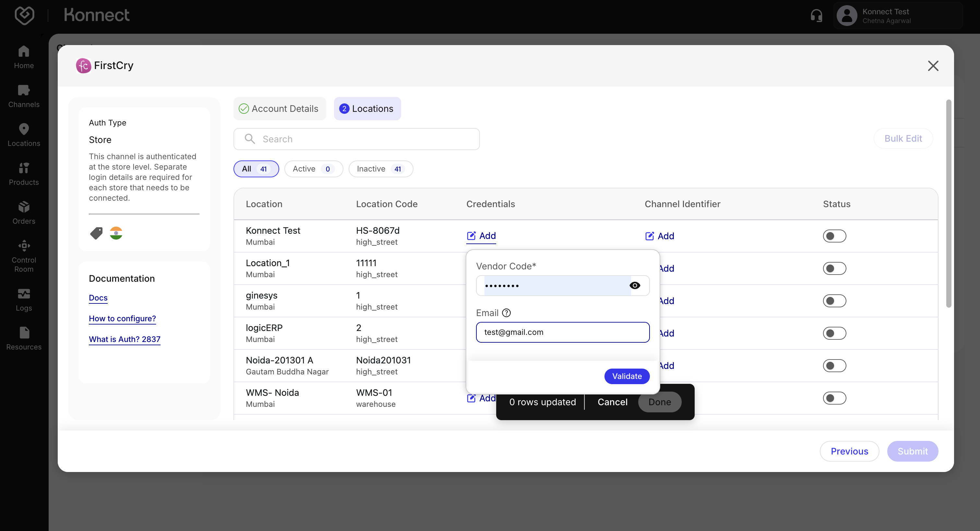Select the Location_1 row name

(x=268, y=263)
